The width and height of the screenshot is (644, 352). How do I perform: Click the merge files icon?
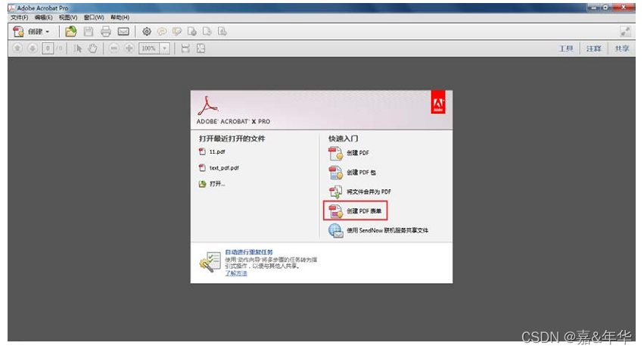[335, 192]
